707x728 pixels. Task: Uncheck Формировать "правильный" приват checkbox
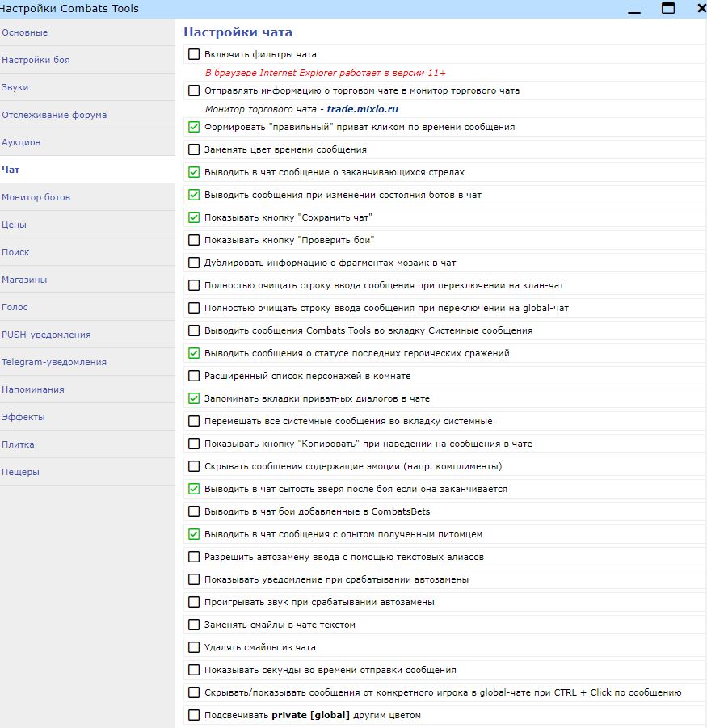tap(194, 127)
